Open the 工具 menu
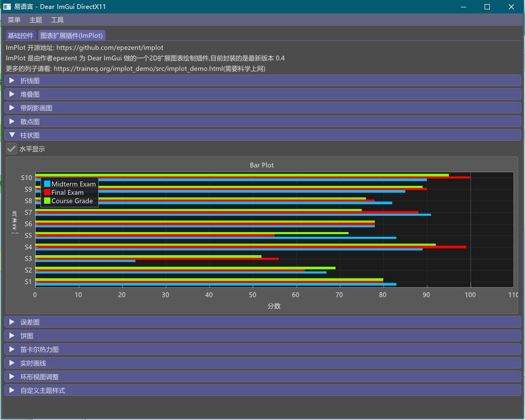 coord(57,20)
